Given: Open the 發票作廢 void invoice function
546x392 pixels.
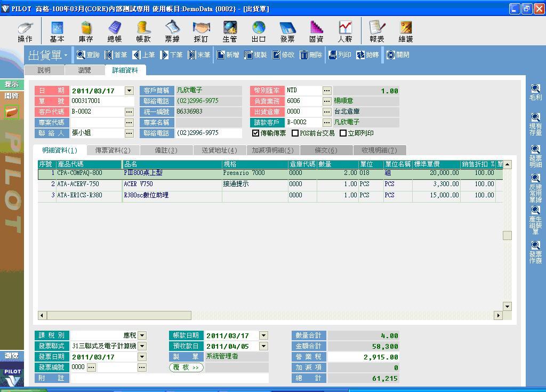Looking at the screenshot, I should click(535, 252).
